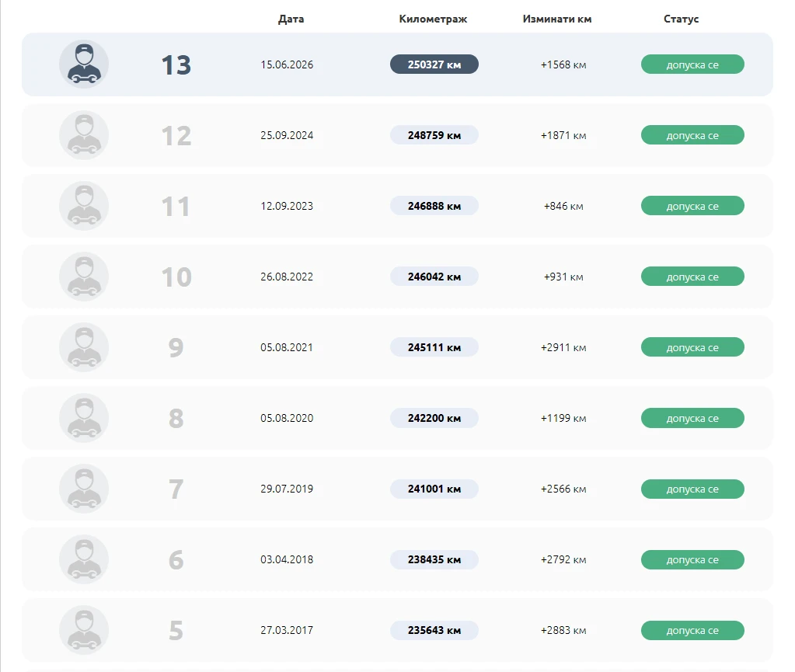The width and height of the screenshot is (795, 672).
Task: Click the date 25.09.2024
Action: click(287, 135)
